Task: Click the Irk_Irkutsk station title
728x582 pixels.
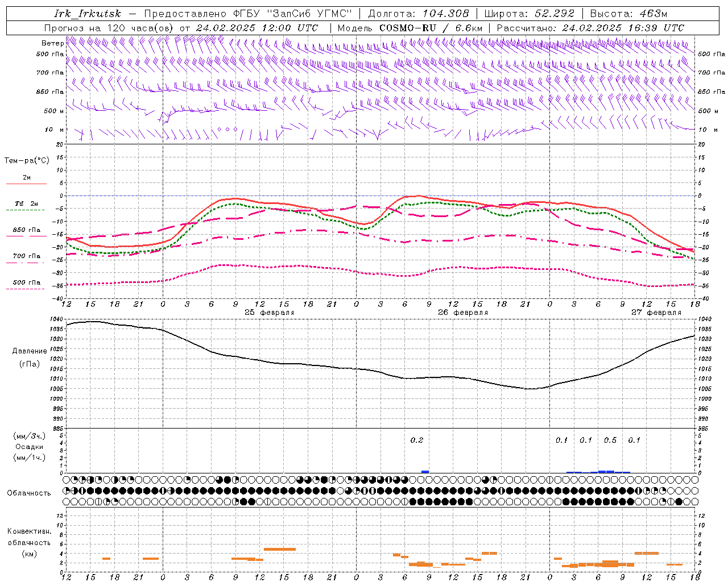Action: coord(88,14)
